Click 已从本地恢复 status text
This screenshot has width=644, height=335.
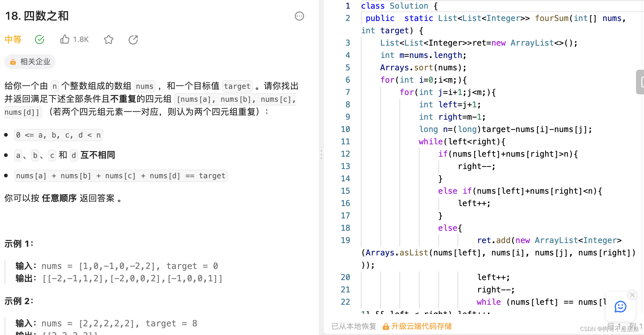pos(354,326)
